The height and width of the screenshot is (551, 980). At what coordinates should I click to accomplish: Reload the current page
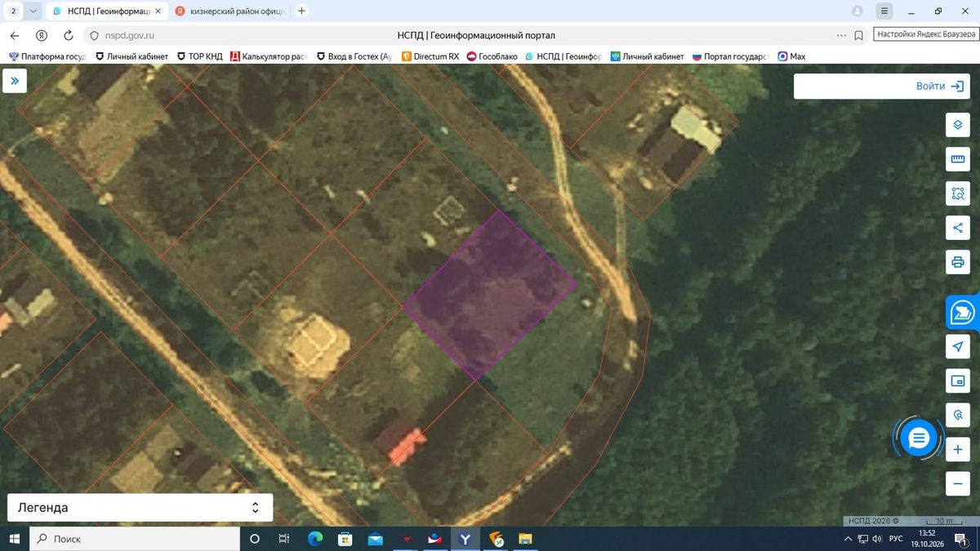(x=69, y=36)
